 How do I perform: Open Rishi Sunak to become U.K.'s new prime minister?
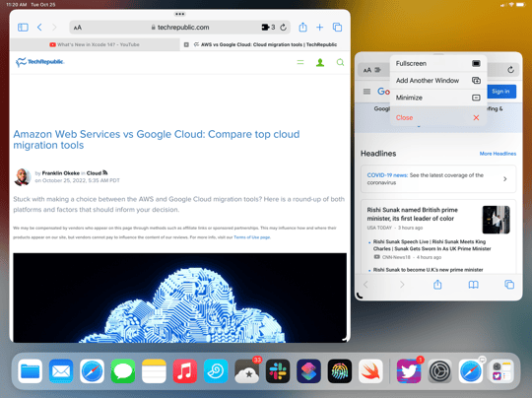[428, 270]
